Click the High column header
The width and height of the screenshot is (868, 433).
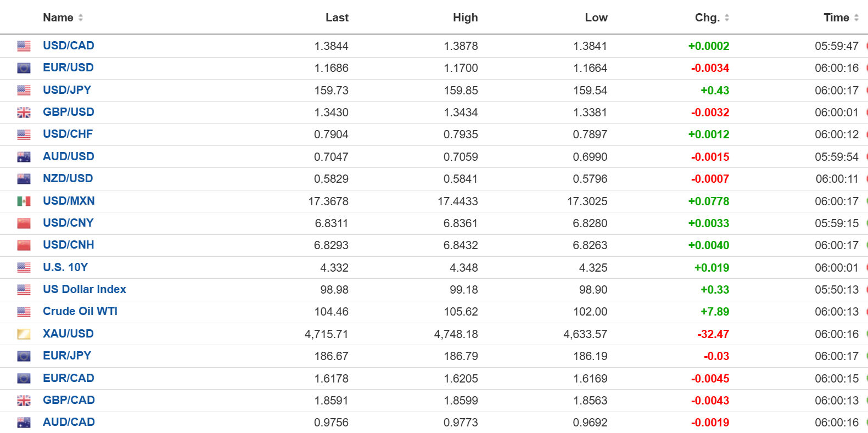tap(465, 18)
